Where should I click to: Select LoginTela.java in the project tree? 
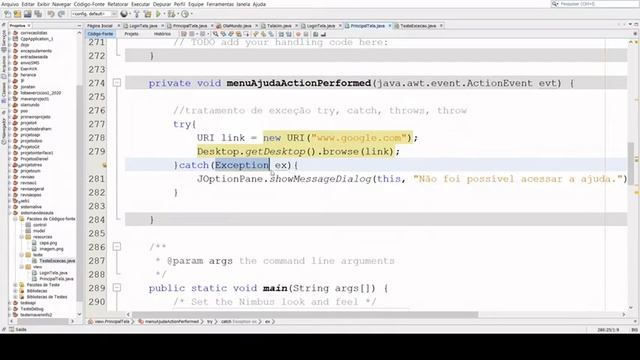(53, 273)
